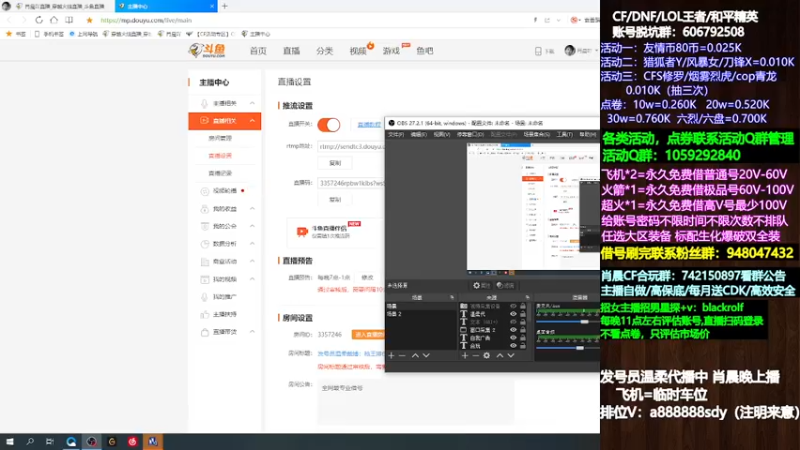This screenshot has width=800, height=450.
Task: Open the reading mode book icon
Action: 69,20
